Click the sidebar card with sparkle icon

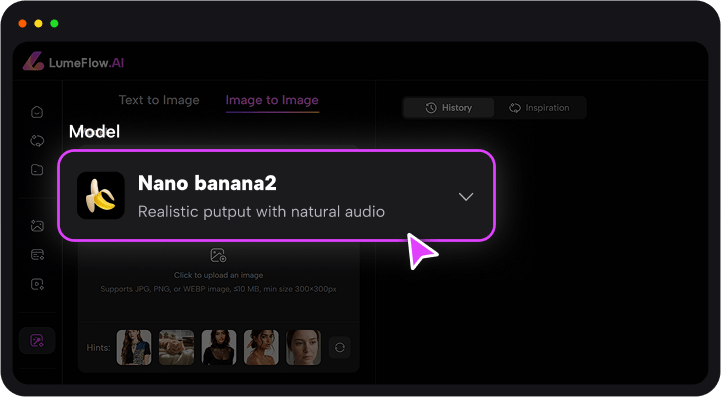pyautogui.click(x=37, y=254)
